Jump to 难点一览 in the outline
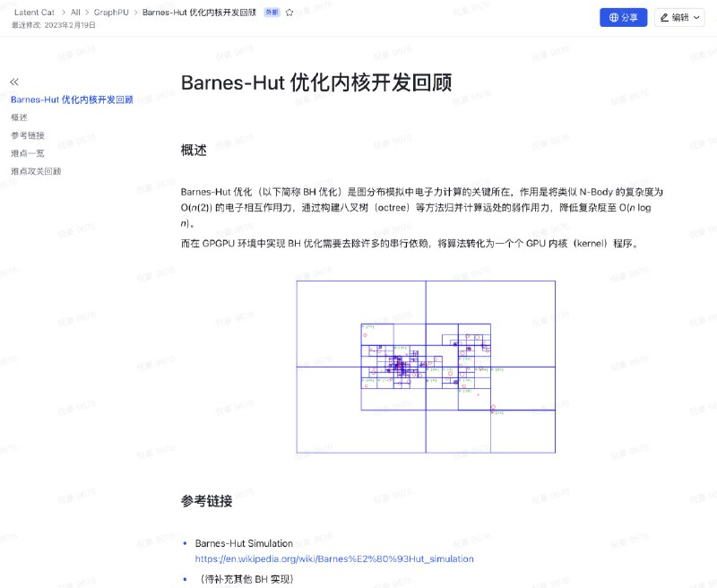This screenshot has width=717, height=588. pyautogui.click(x=28, y=153)
